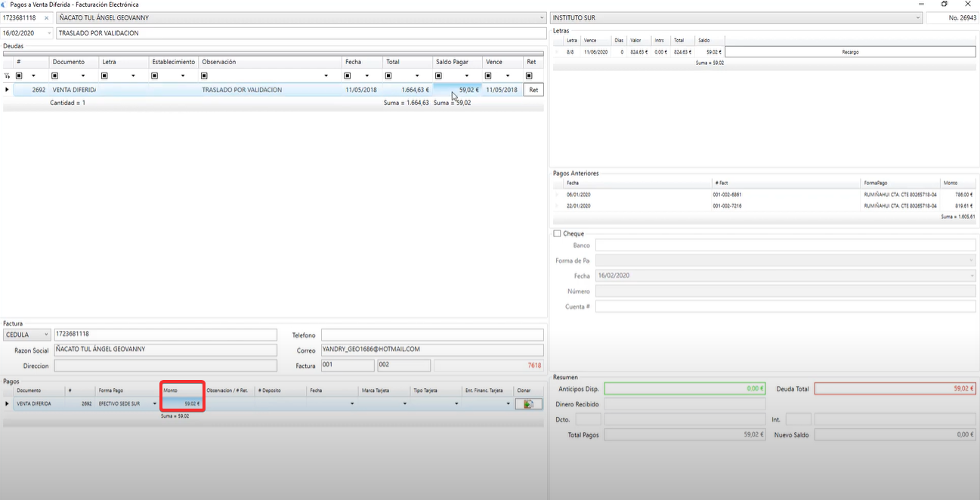Click the Factura 001 establishment field

(x=348, y=366)
